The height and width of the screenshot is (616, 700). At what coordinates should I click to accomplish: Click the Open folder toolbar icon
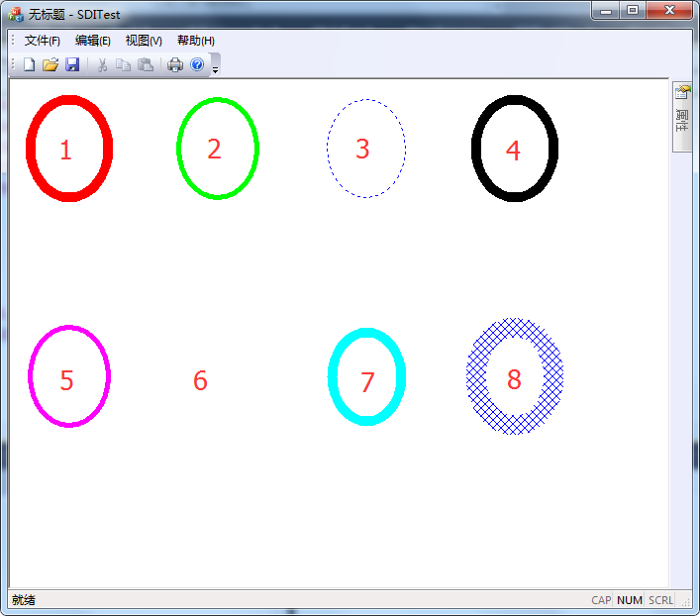pos(50,64)
